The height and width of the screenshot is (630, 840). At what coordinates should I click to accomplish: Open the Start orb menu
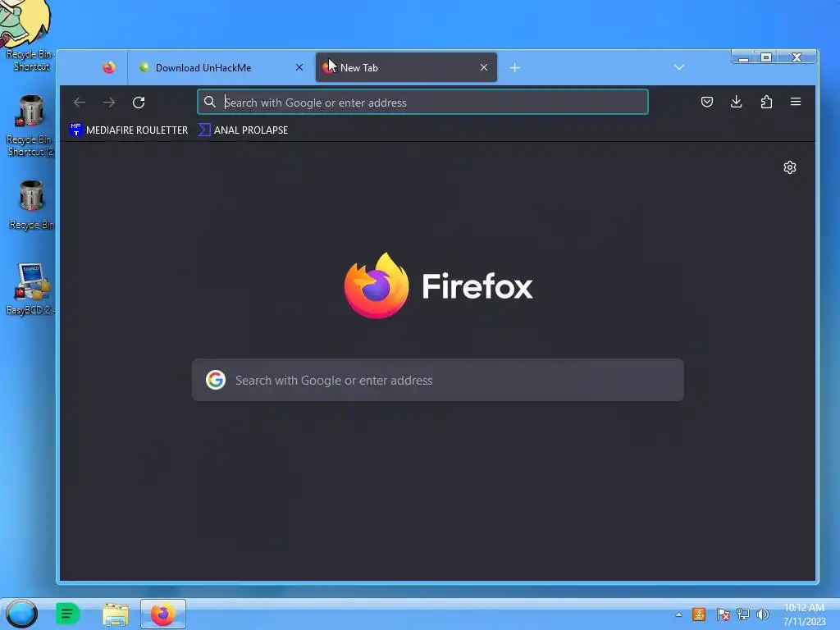point(21,614)
